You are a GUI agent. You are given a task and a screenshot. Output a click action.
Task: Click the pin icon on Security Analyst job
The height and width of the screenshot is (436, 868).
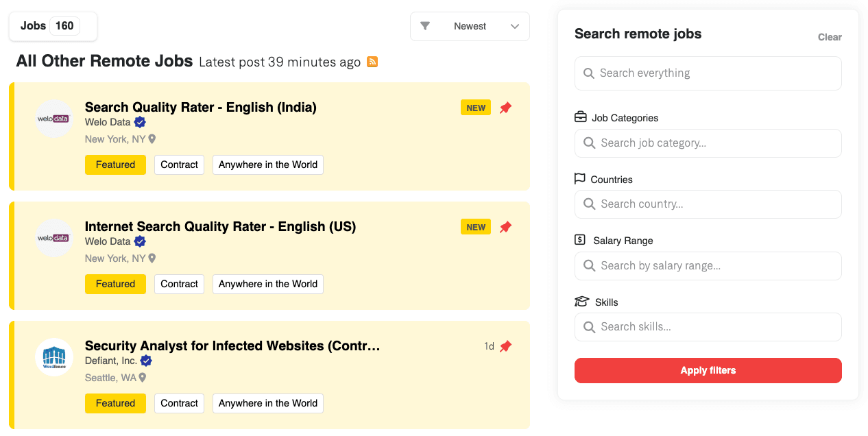pos(505,346)
